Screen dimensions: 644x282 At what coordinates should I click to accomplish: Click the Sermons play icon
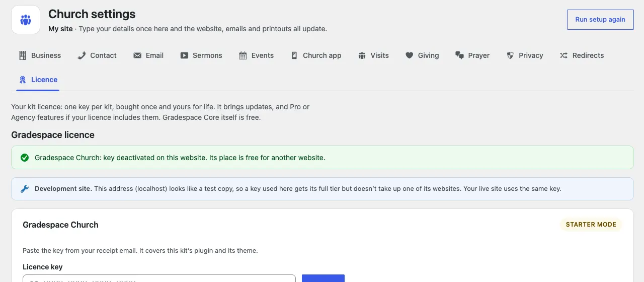(x=184, y=55)
